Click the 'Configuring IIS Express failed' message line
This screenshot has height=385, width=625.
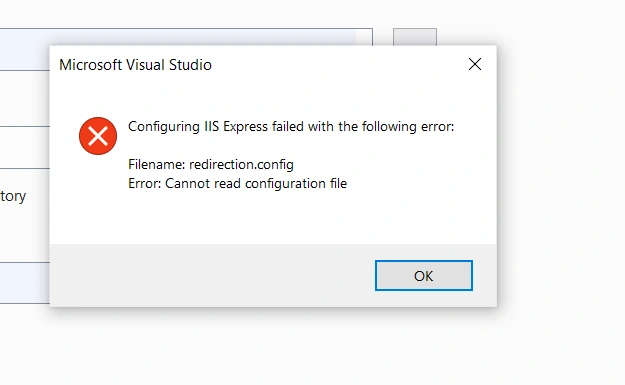(291, 126)
